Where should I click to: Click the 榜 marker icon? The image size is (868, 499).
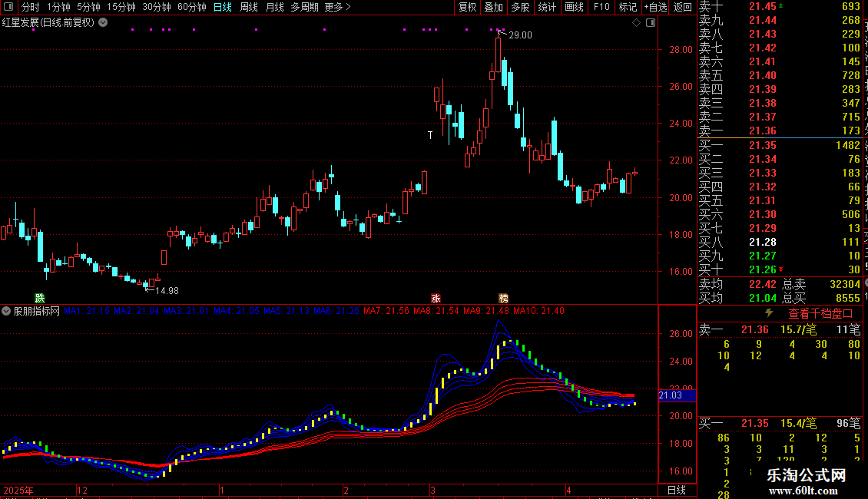503,298
